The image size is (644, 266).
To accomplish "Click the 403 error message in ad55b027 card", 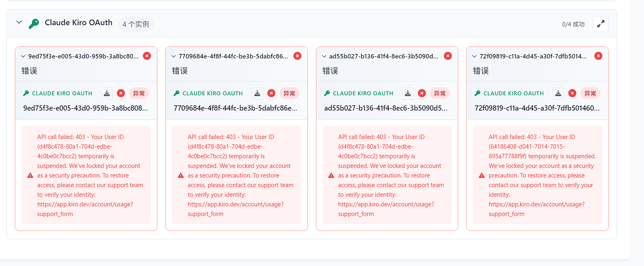I will (x=391, y=175).
